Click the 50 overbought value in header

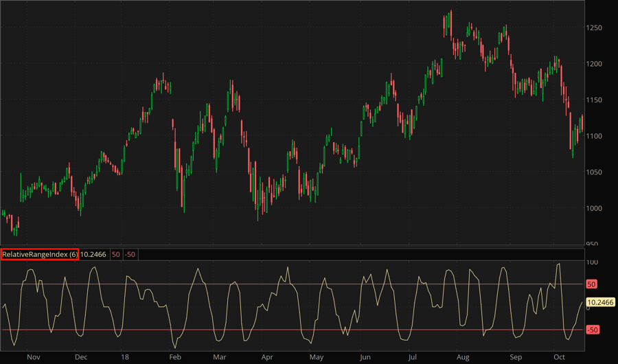115,254
